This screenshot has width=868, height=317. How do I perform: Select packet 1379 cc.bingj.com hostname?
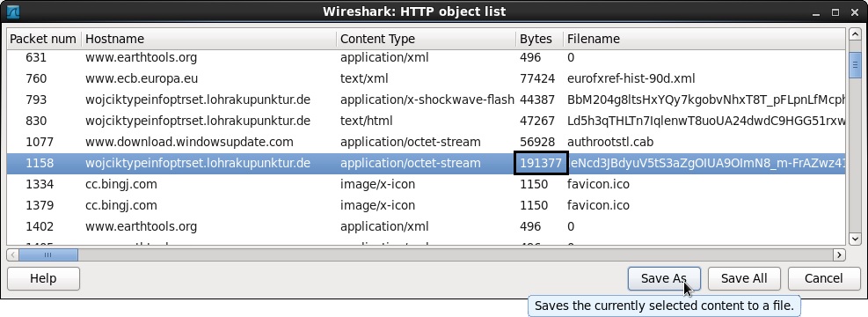click(x=121, y=205)
